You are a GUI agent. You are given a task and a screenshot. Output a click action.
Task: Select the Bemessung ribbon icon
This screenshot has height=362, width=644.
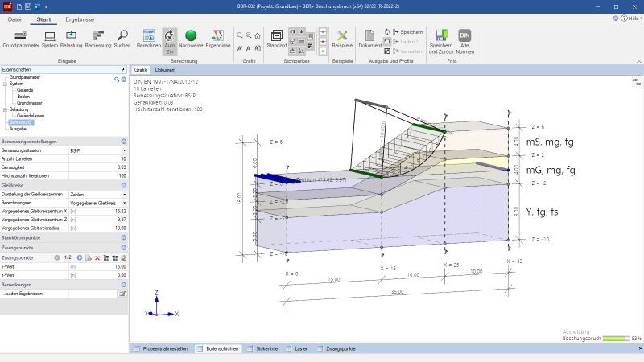[97, 39]
